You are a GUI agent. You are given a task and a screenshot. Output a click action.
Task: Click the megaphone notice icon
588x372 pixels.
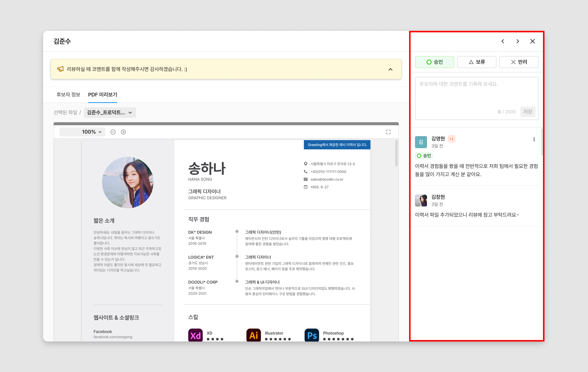click(x=60, y=69)
